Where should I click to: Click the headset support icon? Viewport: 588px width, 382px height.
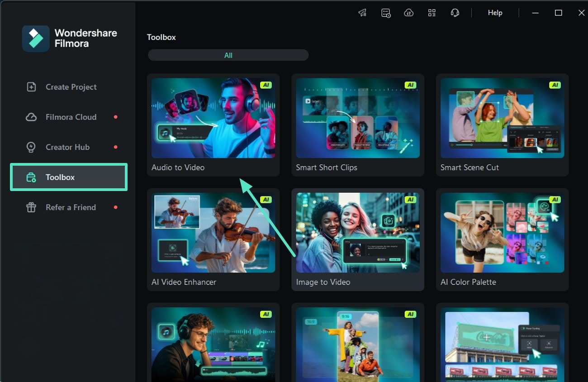(x=455, y=13)
